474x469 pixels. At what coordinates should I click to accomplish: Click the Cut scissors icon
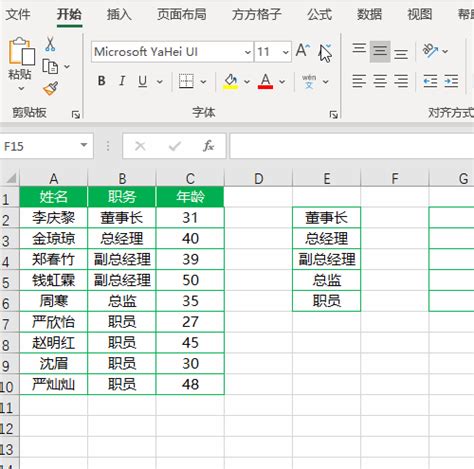pyautogui.click(x=50, y=44)
